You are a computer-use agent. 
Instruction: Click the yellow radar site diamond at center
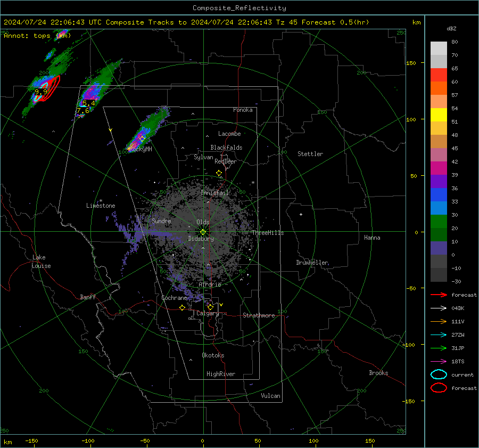pyautogui.click(x=203, y=232)
